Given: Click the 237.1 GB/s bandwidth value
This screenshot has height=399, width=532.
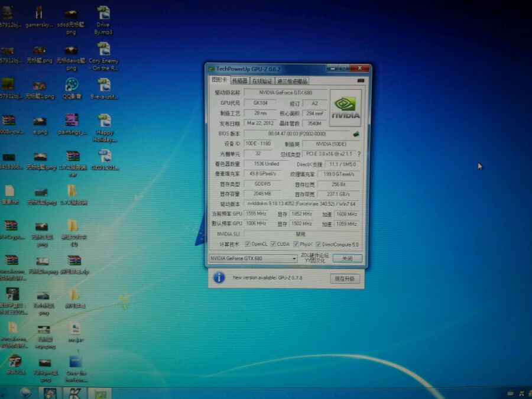Looking at the screenshot, I should 338,194.
